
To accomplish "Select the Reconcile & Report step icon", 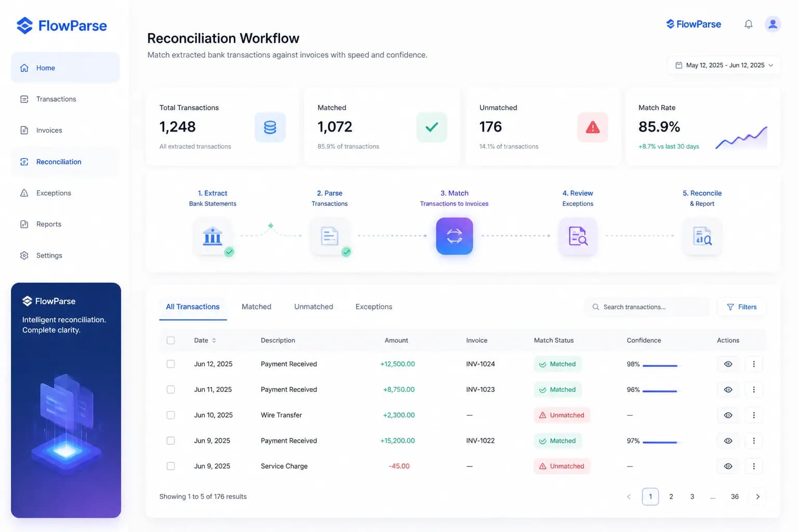I will 702,236.
